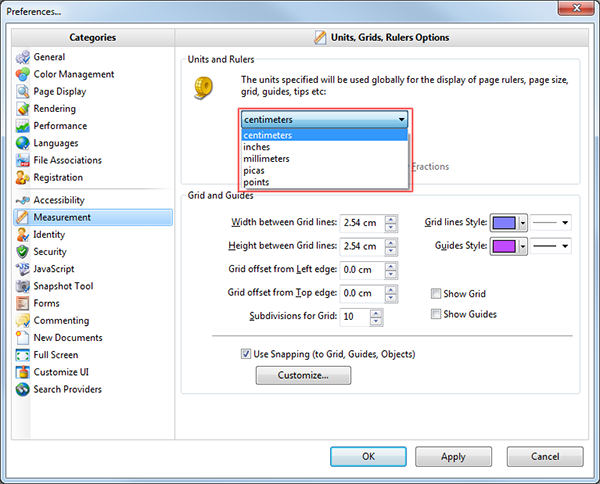Viewport: 600px width, 484px height.
Task: Decrease Grid offset from Top edge spinner
Action: pyautogui.click(x=391, y=298)
